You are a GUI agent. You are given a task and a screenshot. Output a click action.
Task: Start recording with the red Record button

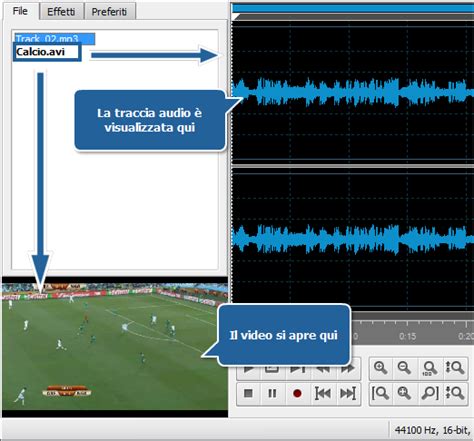pos(297,394)
